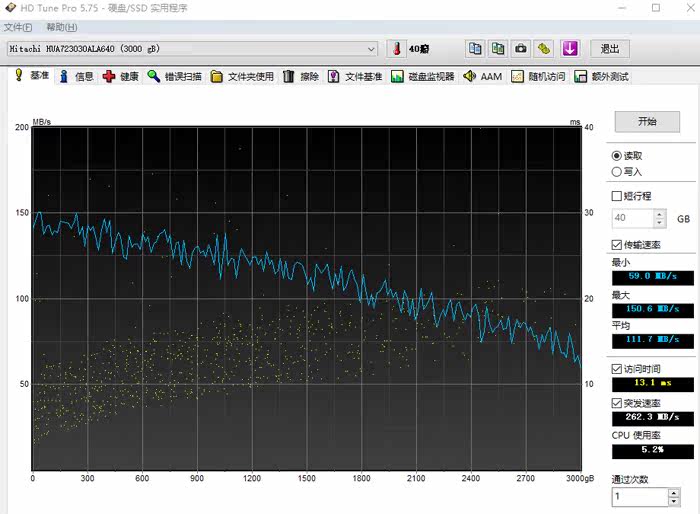The width and height of the screenshot is (700, 514).
Task: Click the HD Tune Pro title bar icon
Action: pyautogui.click(x=10, y=8)
